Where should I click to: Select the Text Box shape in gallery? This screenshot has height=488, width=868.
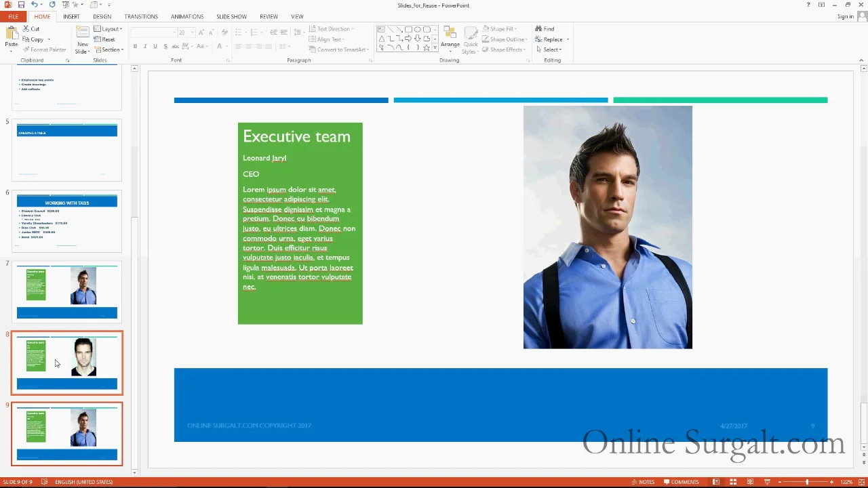381,29
